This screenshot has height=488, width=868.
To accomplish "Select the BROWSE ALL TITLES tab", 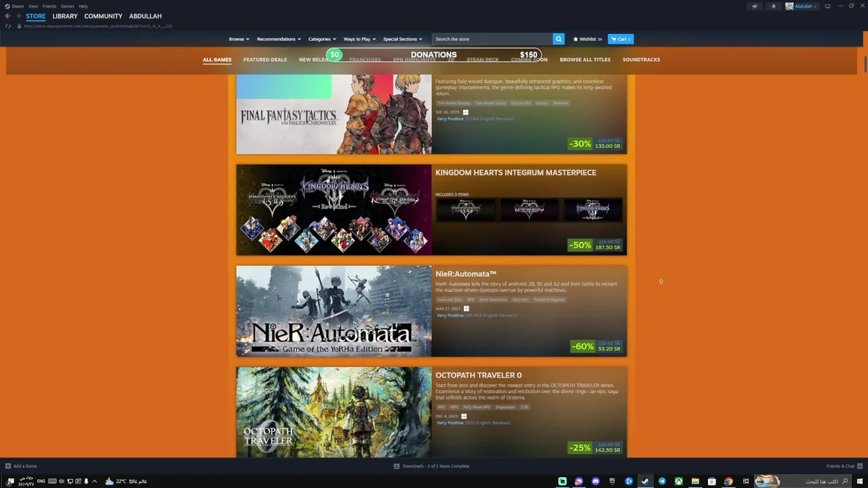I will pyautogui.click(x=585, y=60).
